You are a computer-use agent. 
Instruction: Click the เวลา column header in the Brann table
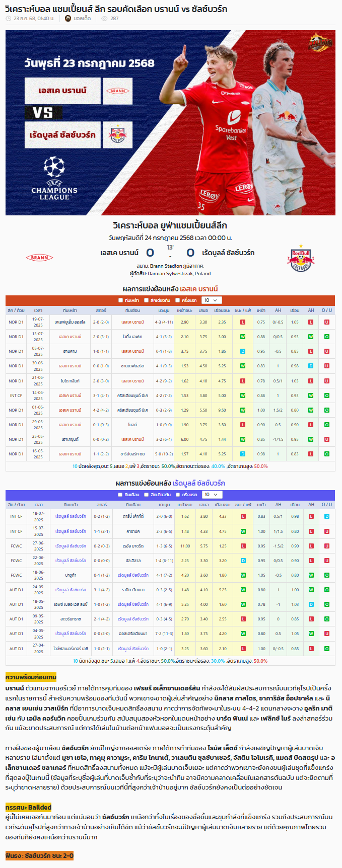(38, 310)
